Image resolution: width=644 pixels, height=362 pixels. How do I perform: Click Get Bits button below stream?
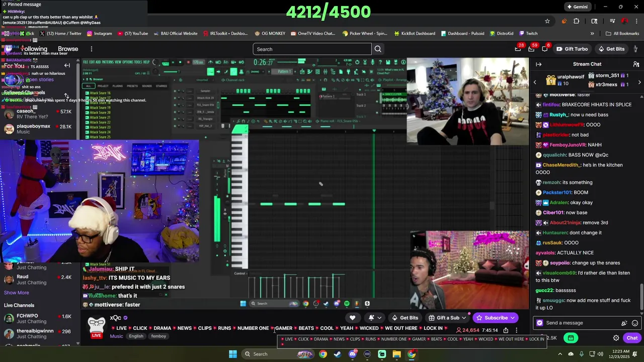click(x=405, y=318)
